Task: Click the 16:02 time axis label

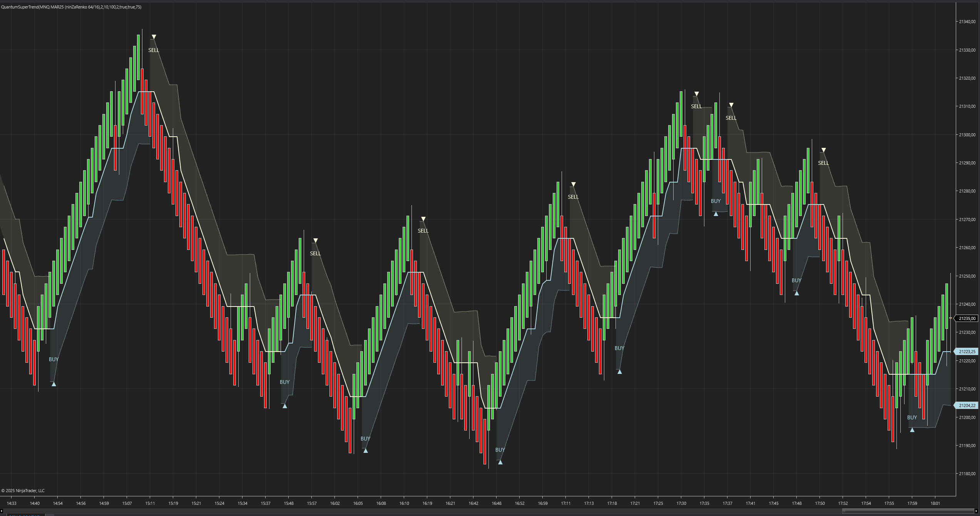Action: pos(335,503)
